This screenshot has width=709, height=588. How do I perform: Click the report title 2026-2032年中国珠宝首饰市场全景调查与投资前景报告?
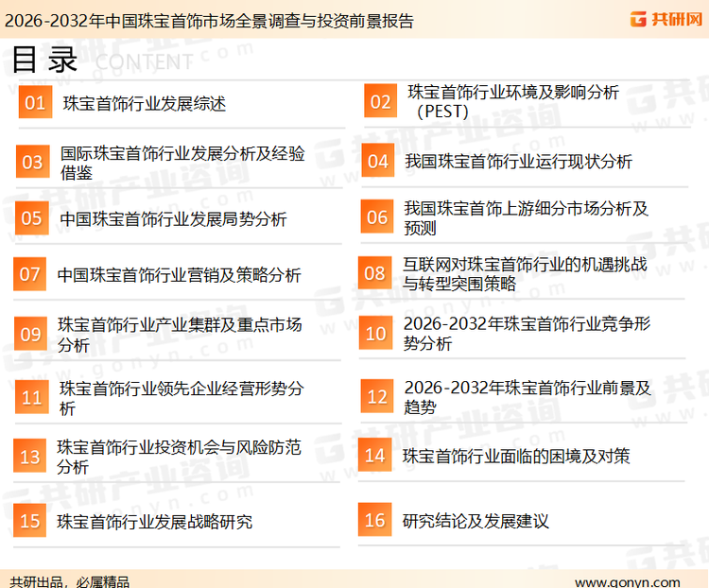click(209, 21)
